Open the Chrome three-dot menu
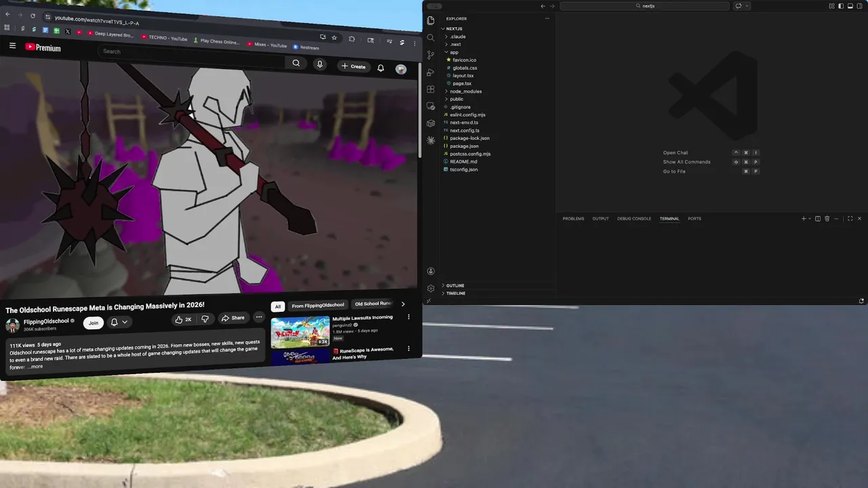Screen dimensions: 868x488 click(414, 43)
